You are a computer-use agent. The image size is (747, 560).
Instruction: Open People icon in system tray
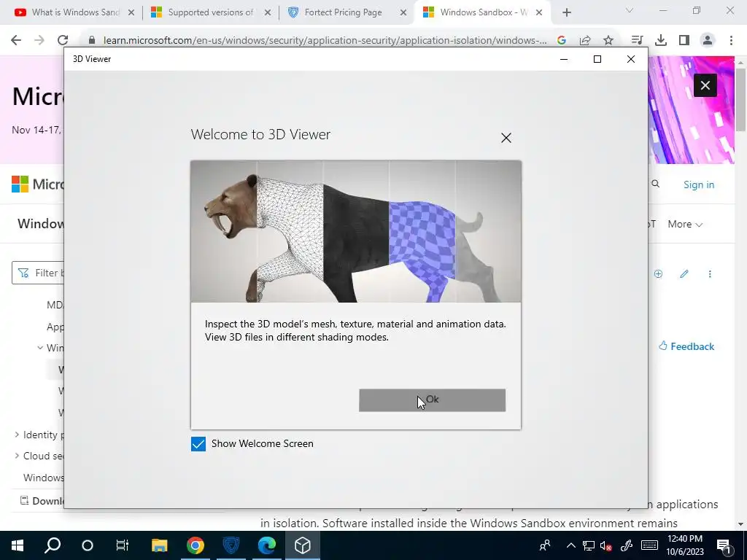(545, 545)
